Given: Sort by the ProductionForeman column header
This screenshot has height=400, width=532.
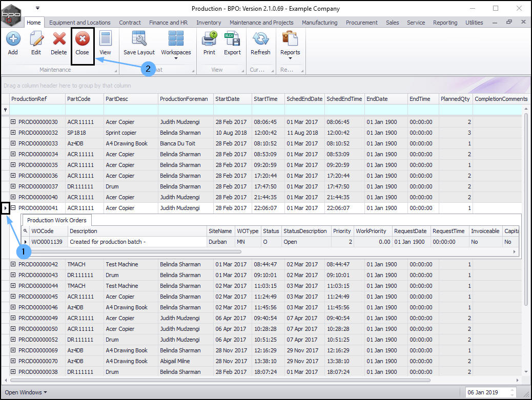Looking at the screenshot, I should click(x=184, y=99).
